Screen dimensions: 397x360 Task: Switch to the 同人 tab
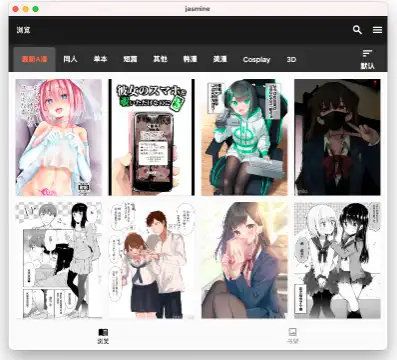click(x=70, y=59)
